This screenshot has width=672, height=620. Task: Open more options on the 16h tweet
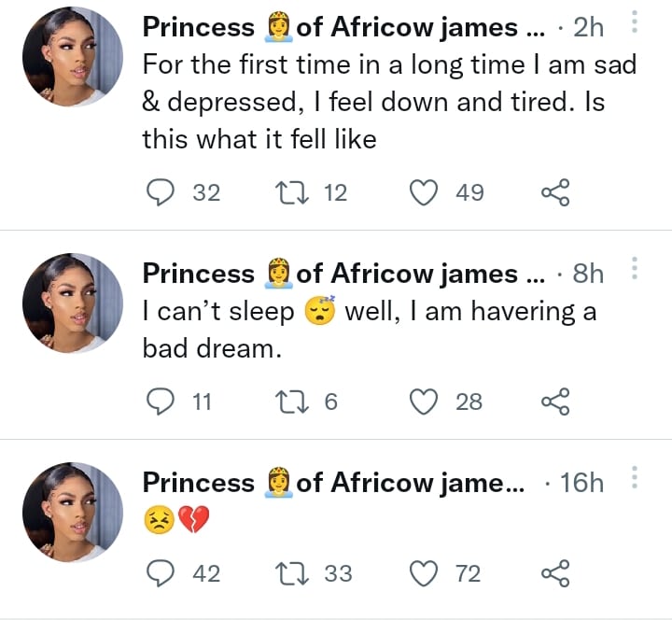pyautogui.click(x=635, y=479)
